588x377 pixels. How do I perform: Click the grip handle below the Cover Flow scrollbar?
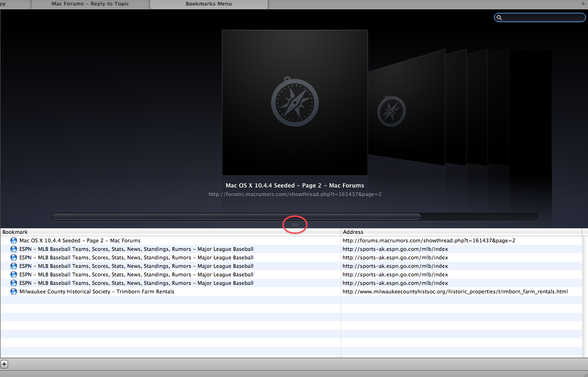pos(295,225)
